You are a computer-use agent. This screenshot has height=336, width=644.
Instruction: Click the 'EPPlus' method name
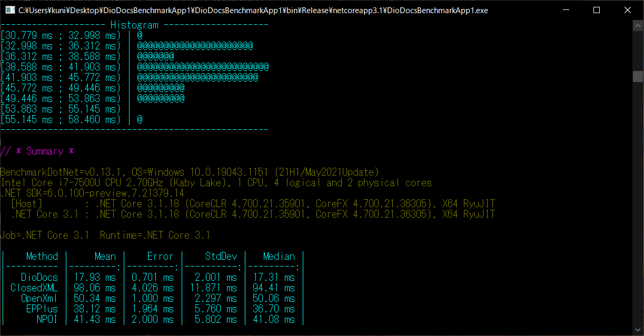[x=42, y=309]
